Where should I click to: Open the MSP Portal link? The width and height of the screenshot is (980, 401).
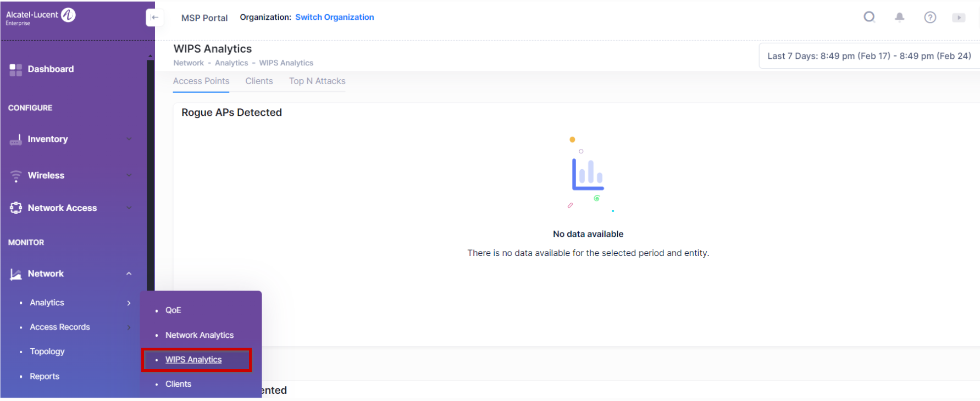pos(204,18)
